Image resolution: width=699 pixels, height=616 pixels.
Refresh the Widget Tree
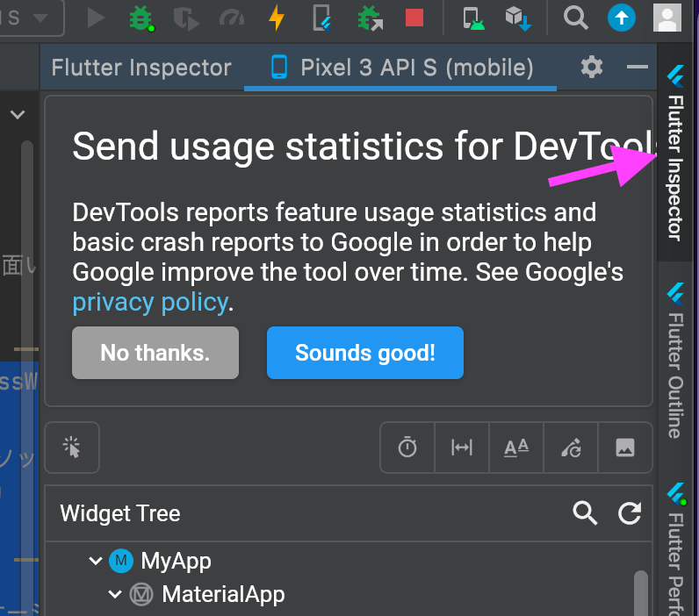pyautogui.click(x=630, y=513)
